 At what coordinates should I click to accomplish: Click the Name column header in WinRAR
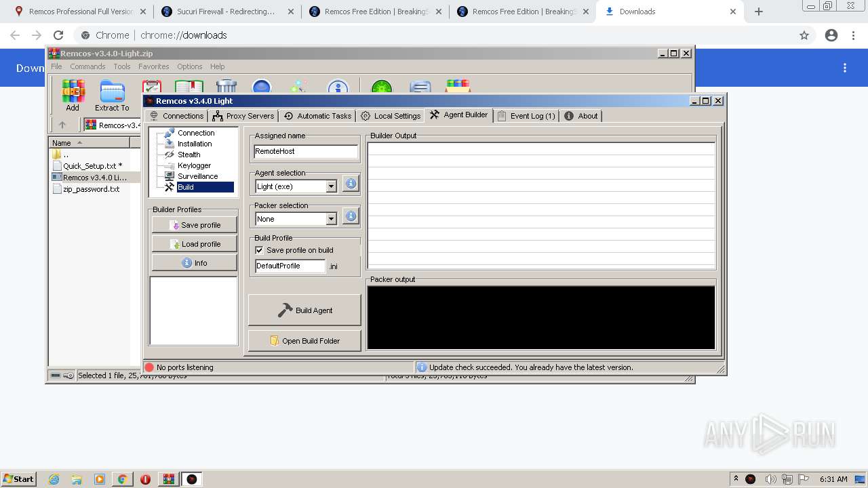click(90, 143)
